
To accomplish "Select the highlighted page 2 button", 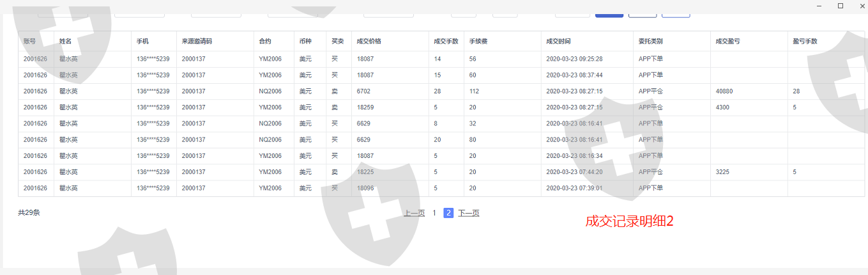I will 449,213.
